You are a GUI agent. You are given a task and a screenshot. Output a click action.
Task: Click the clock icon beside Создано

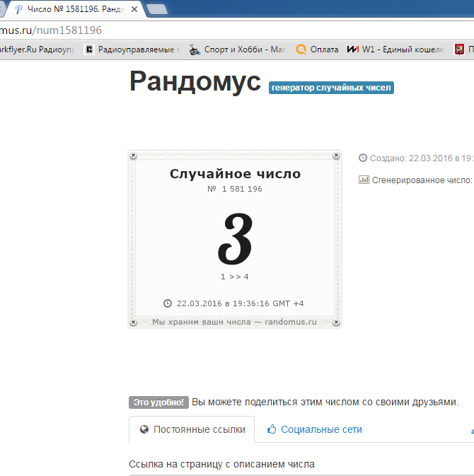coord(364,158)
